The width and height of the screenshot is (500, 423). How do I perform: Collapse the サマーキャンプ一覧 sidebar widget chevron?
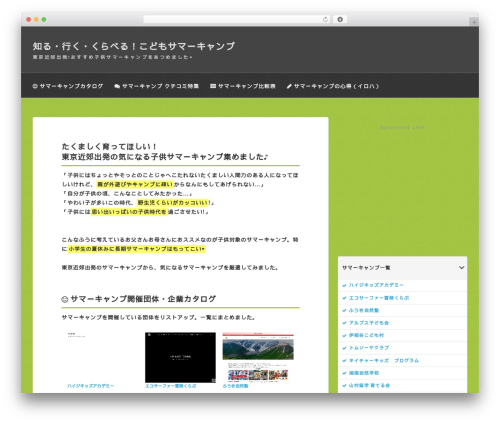pyautogui.click(x=462, y=268)
